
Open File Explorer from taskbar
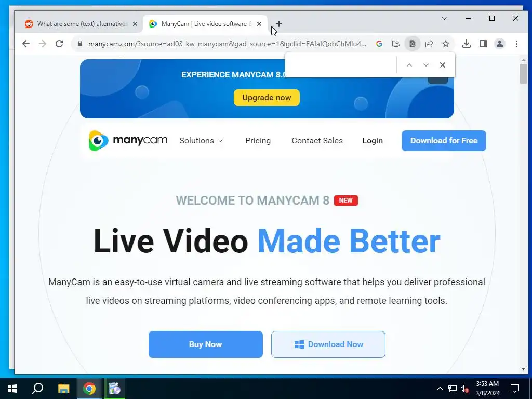(x=63, y=389)
